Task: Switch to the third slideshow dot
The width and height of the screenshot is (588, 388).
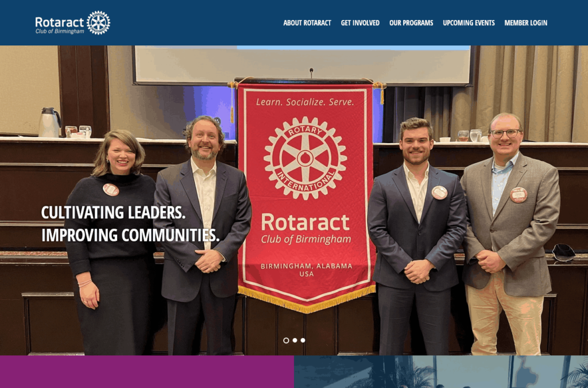Action: tap(303, 340)
